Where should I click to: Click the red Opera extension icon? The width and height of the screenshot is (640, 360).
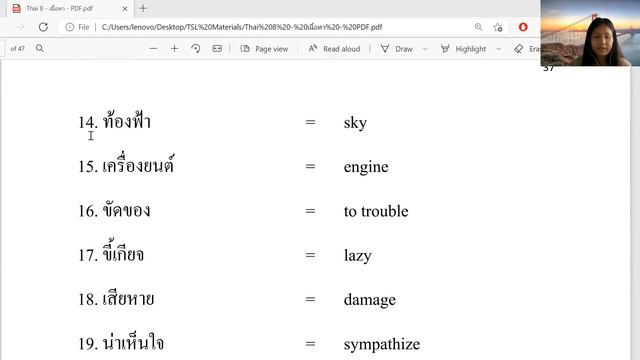523,27
